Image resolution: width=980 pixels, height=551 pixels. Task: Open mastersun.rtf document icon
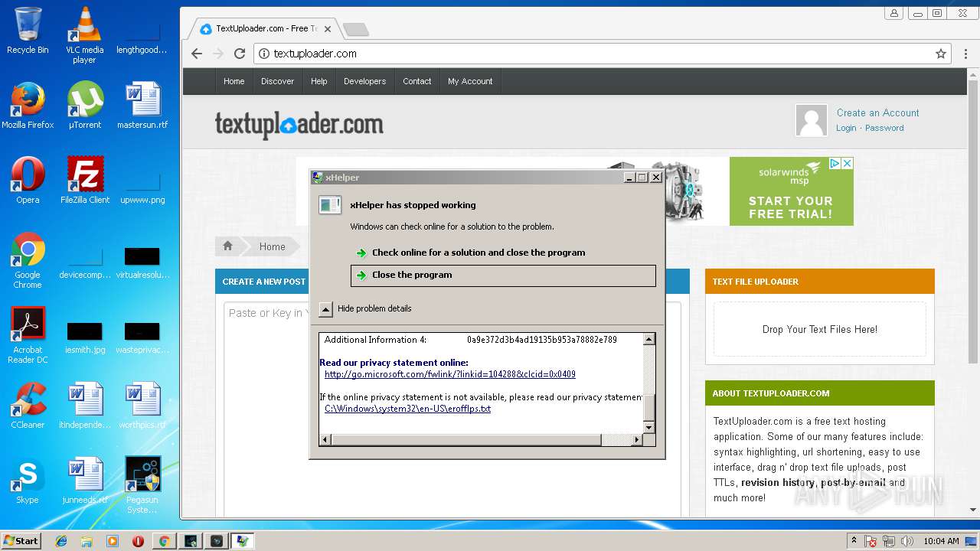click(x=142, y=105)
